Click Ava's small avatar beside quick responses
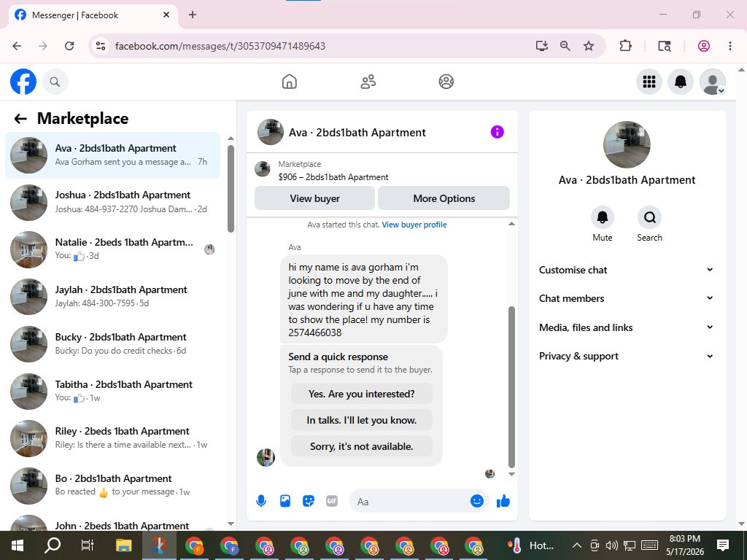747x560 pixels. tap(266, 458)
